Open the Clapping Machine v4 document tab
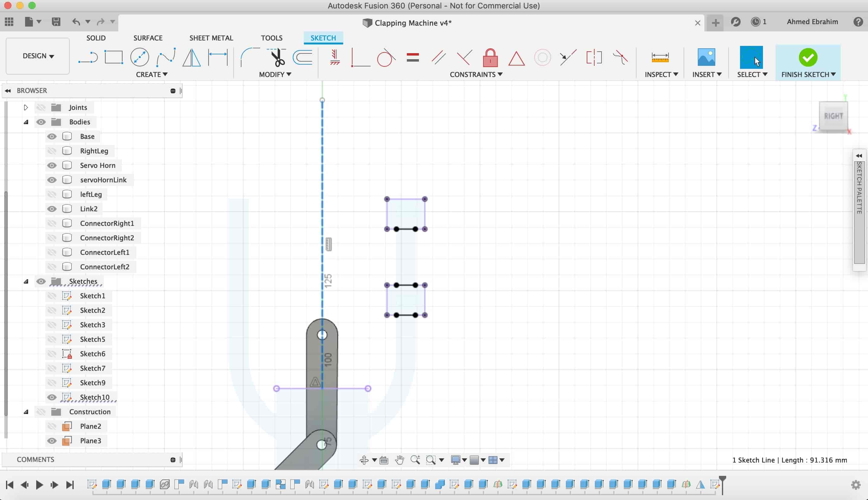 [407, 23]
